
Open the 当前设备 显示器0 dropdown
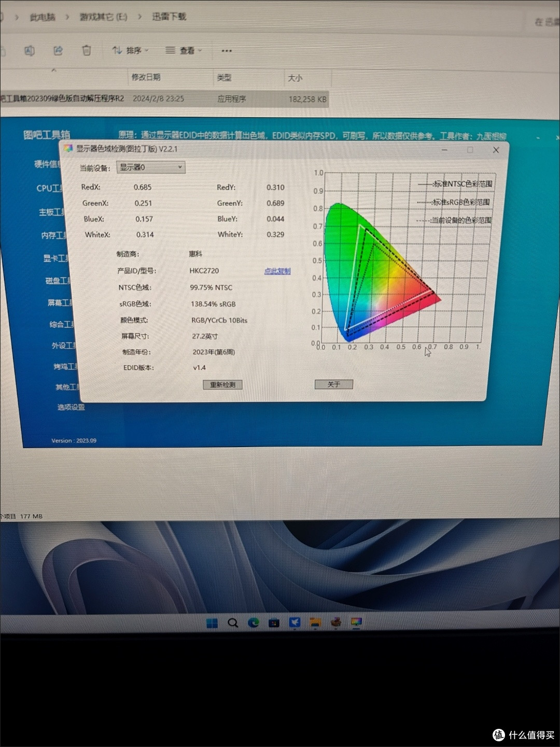151,167
